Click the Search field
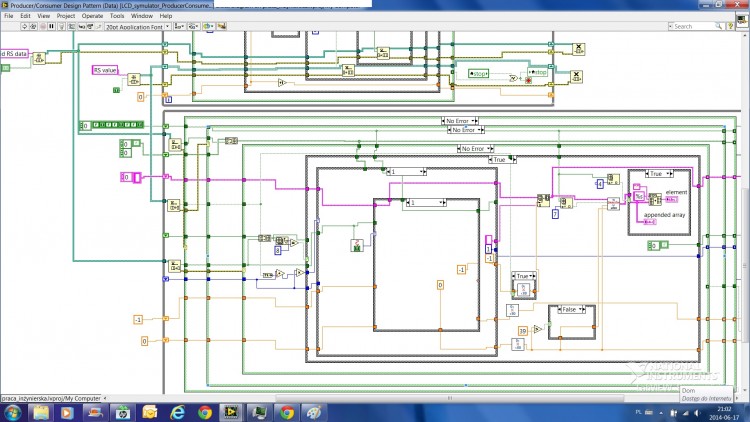 coord(695,27)
